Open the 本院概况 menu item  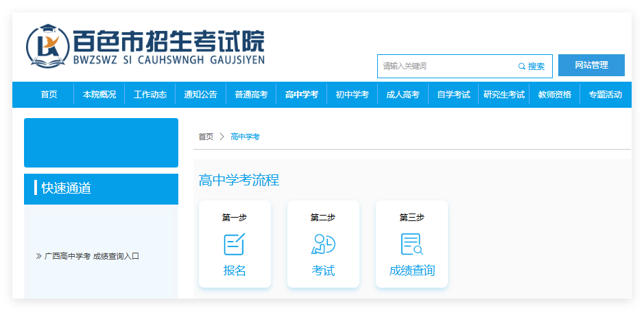click(x=99, y=95)
